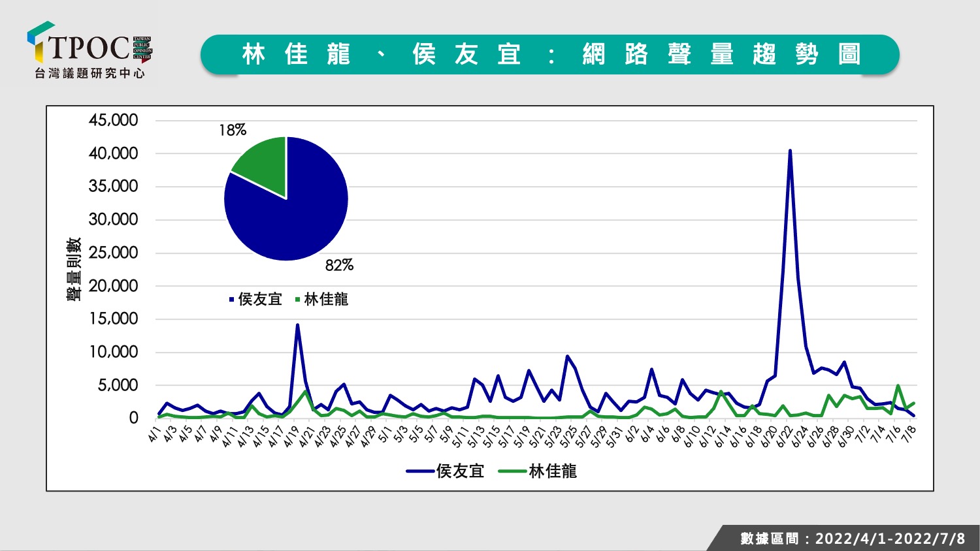Click the 6/22 x-axis date label
980x551 pixels.
(x=784, y=435)
